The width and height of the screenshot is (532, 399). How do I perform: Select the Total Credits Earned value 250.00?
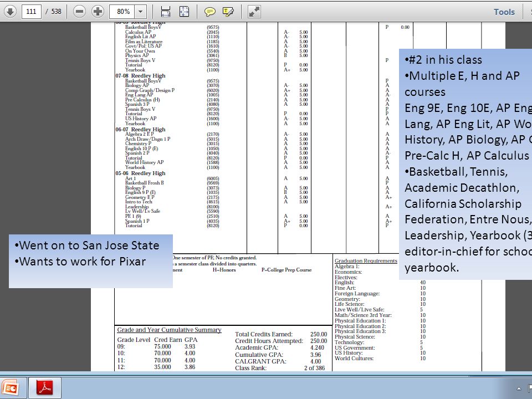tap(319, 334)
